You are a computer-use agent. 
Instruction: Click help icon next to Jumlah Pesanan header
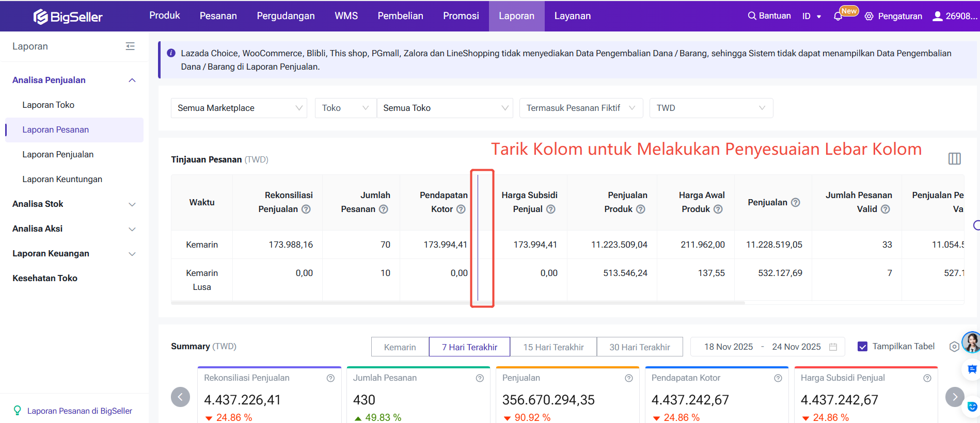tap(384, 209)
